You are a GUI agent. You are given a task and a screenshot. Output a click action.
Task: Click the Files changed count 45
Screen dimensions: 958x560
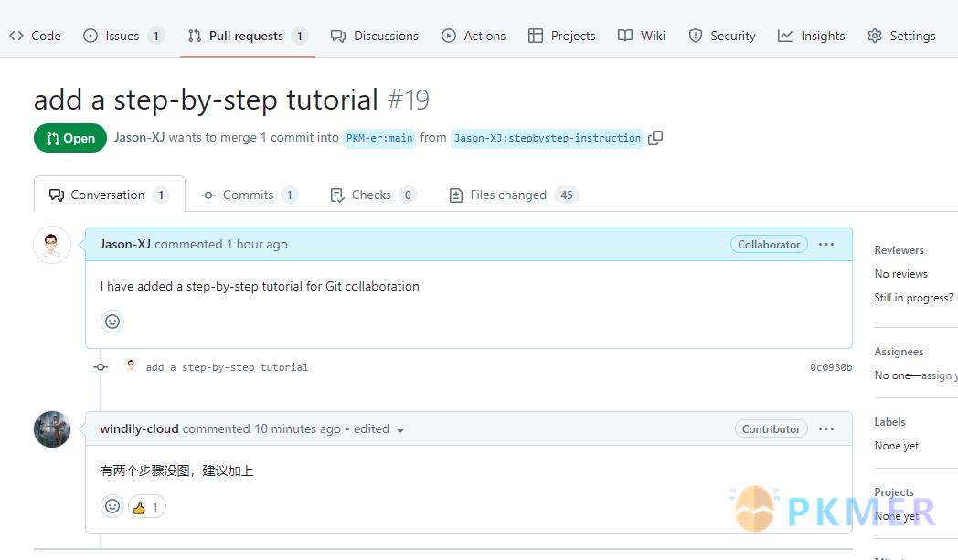click(567, 195)
